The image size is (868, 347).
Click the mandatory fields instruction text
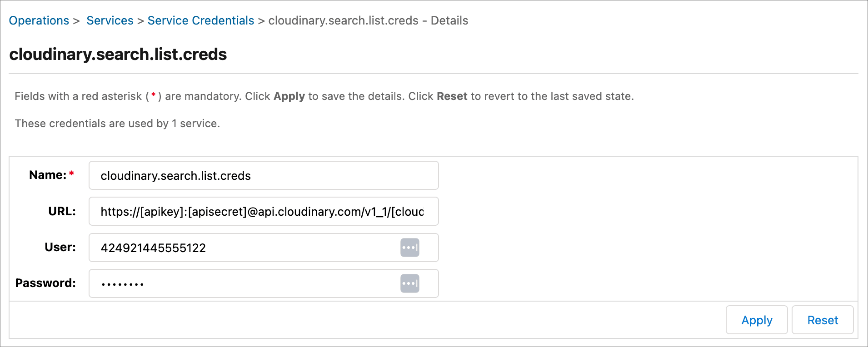coord(318,96)
